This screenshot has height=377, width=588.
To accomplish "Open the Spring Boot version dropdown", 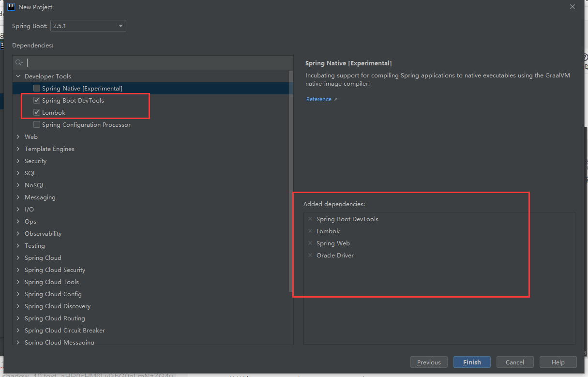I will [x=88, y=26].
